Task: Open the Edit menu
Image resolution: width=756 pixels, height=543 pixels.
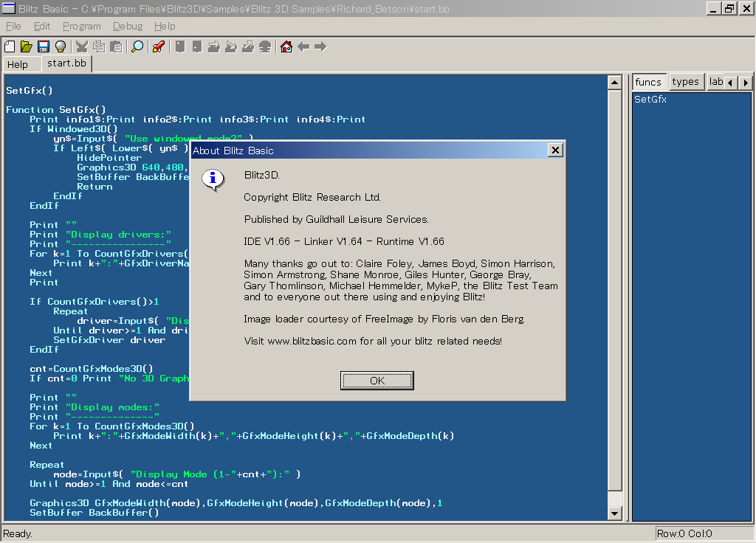Action: [42, 26]
